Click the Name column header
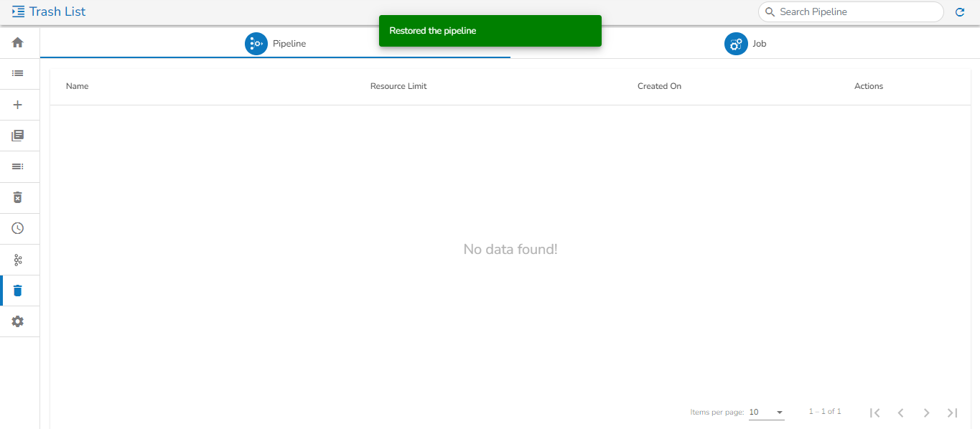 point(77,86)
